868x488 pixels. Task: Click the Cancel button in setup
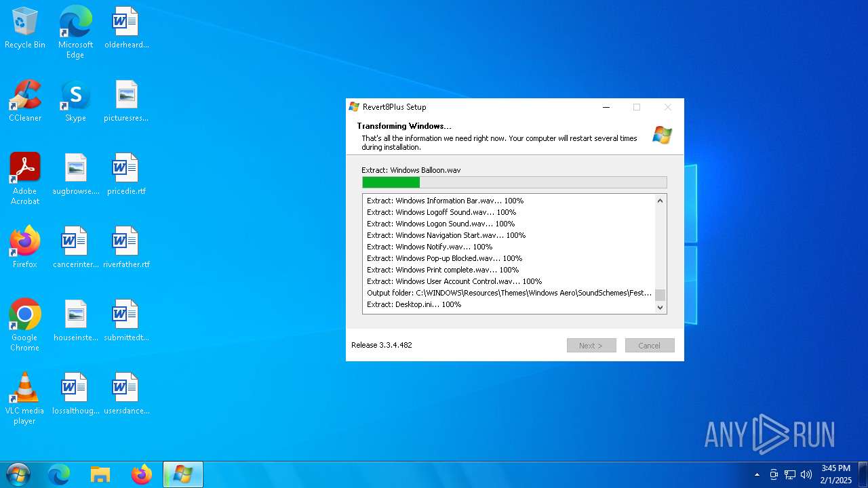(x=650, y=346)
